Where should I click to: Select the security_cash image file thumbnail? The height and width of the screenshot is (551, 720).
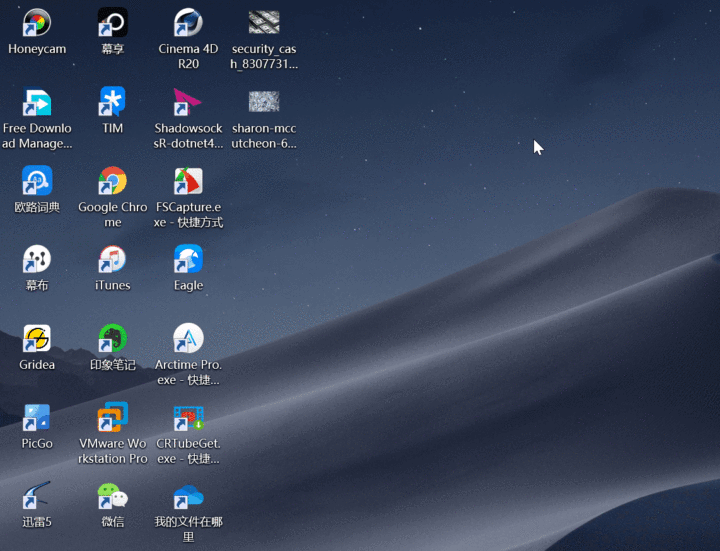264,22
